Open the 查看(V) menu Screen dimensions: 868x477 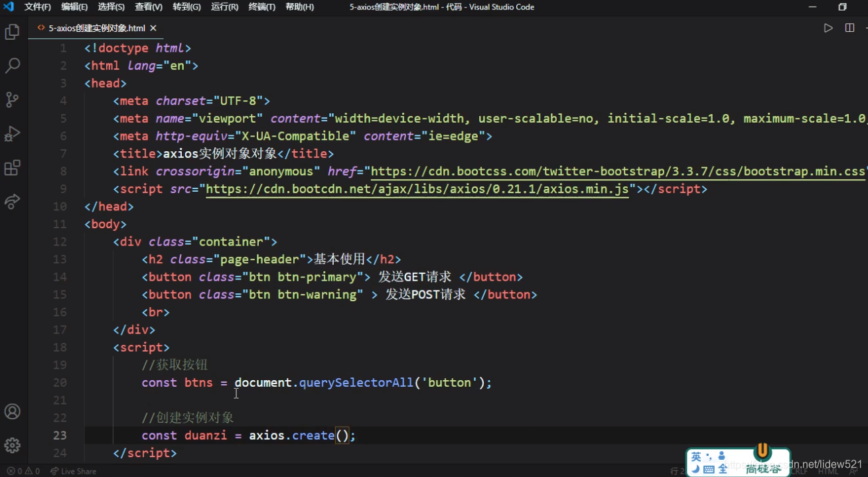(x=149, y=7)
